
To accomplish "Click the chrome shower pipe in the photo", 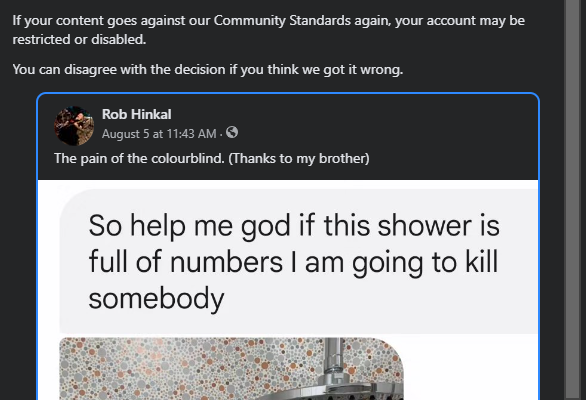I will tap(334, 357).
